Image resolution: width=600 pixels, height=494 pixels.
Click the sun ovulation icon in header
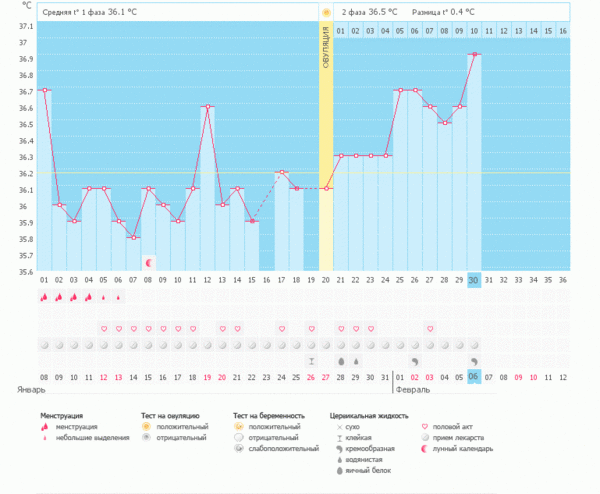tap(326, 12)
